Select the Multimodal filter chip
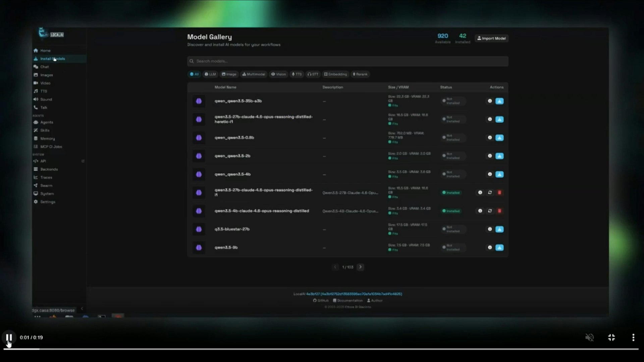Viewport: 644px width, 362px height. 254,74
